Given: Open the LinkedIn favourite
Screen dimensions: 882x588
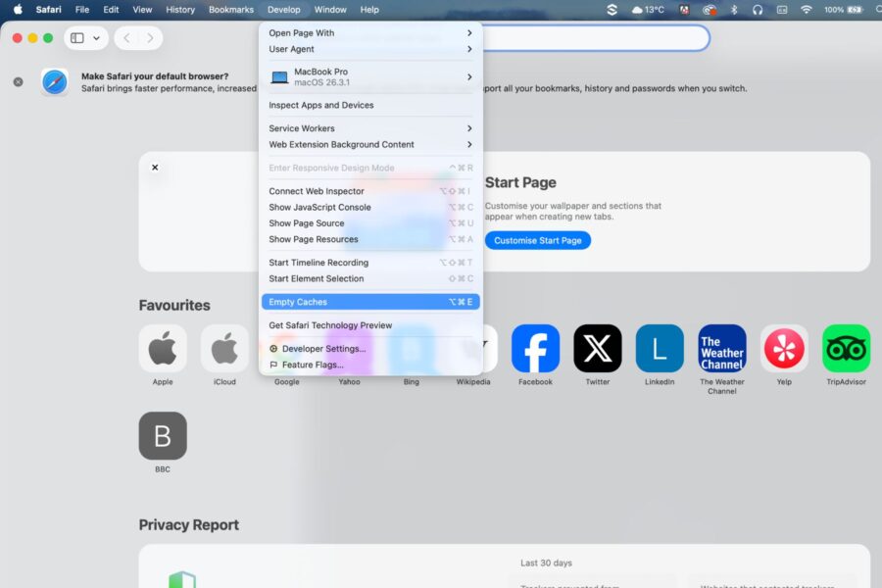Looking at the screenshot, I should 660,348.
